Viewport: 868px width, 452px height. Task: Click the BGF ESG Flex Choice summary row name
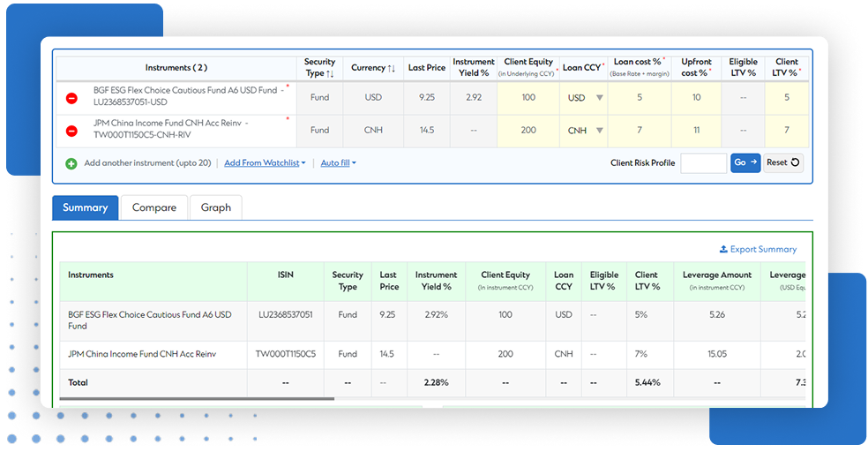149,320
